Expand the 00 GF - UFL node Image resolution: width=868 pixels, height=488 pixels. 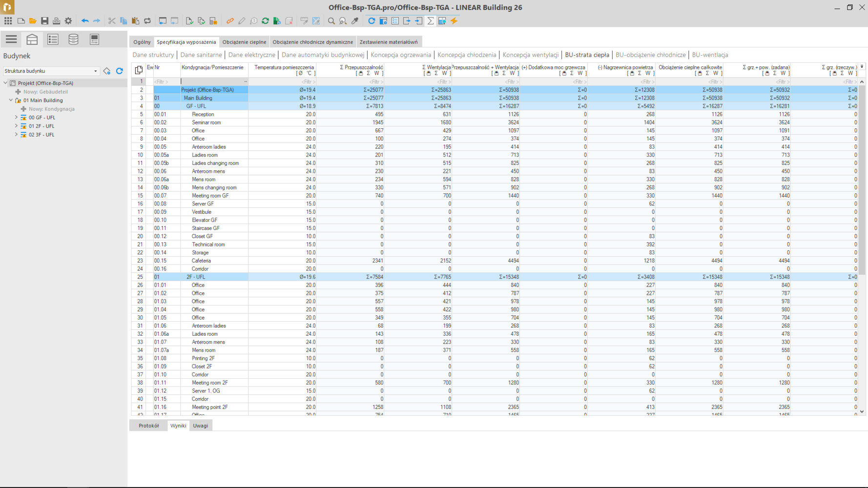coord(16,118)
